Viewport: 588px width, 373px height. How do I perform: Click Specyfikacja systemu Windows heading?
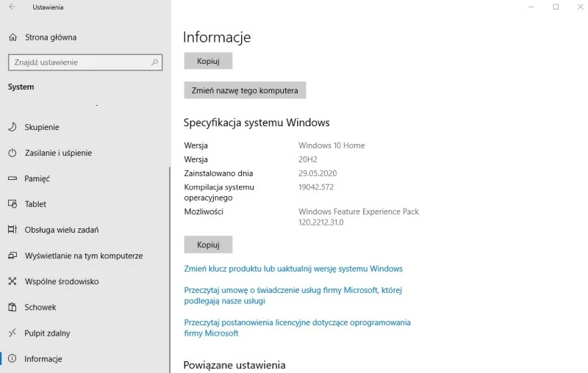coord(257,123)
